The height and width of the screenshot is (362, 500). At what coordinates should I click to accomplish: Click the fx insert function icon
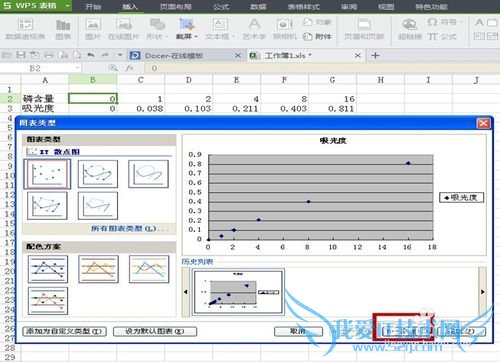click(x=129, y=68)
